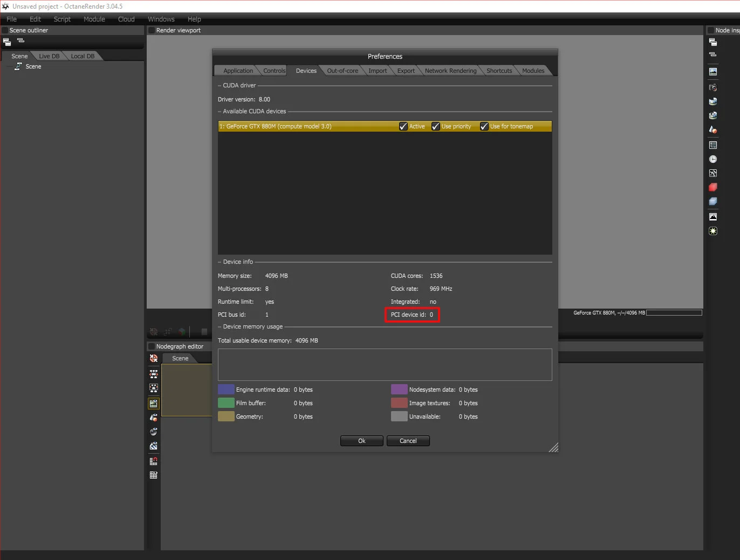Click Cancel in Preferences dialog
The height and width of the screenshot is (560, 740).
[x=408, y=441]
